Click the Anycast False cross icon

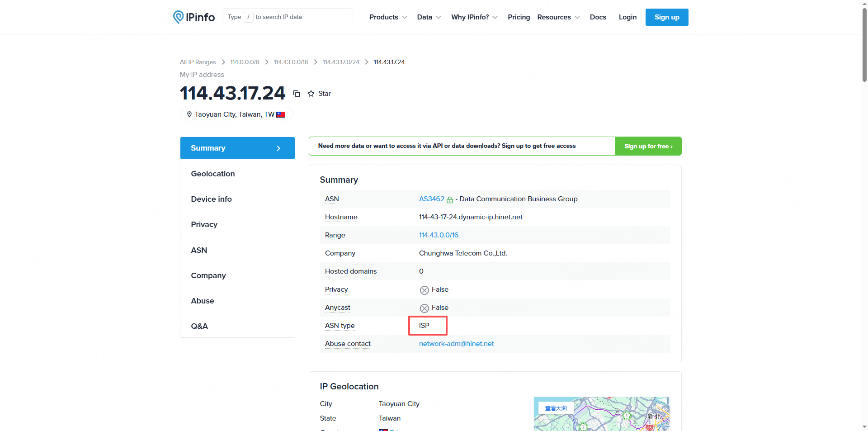(x=424, y=308)
